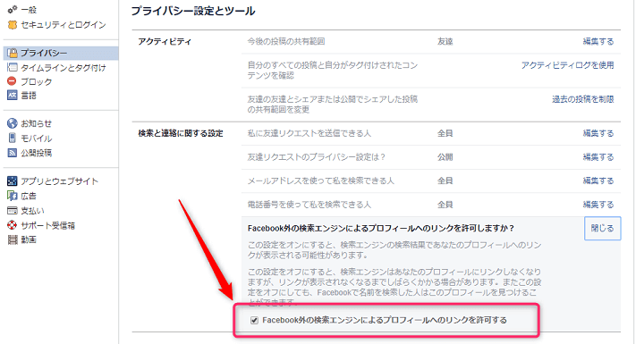Click アクティビティログを使用 link
Viewport: 644px width, 344px height.
568,65
